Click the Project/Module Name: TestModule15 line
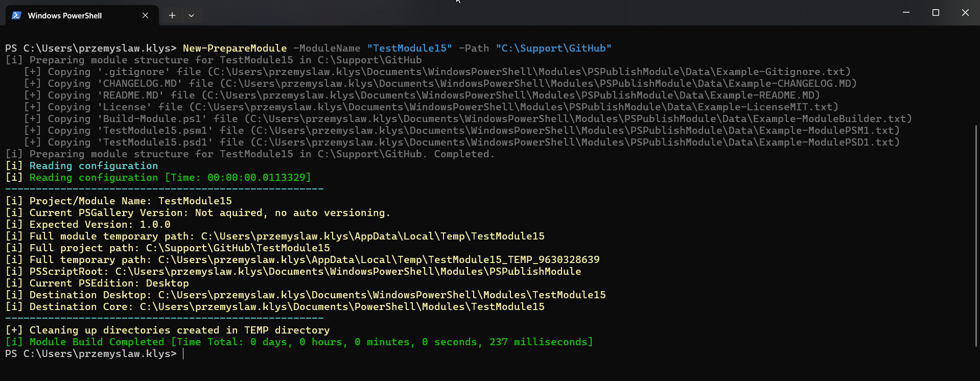This screenshot has width=980, height=381. click(x=119, y=201)
